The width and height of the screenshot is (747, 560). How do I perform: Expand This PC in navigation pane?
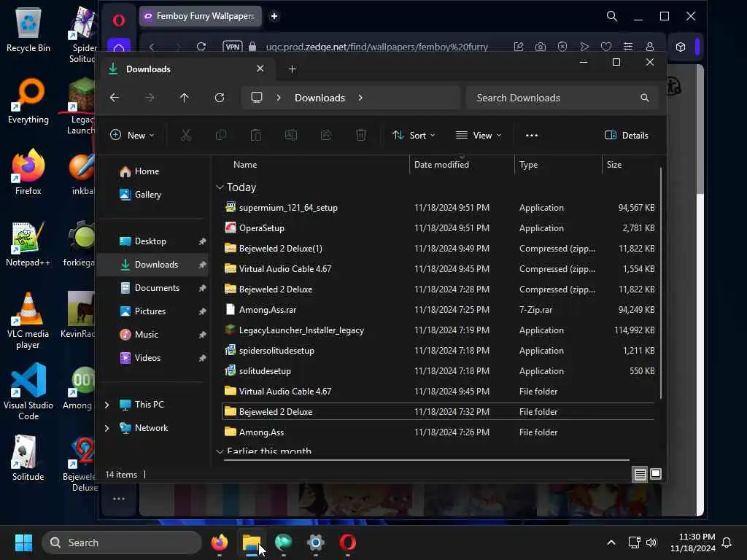point(107,405)
